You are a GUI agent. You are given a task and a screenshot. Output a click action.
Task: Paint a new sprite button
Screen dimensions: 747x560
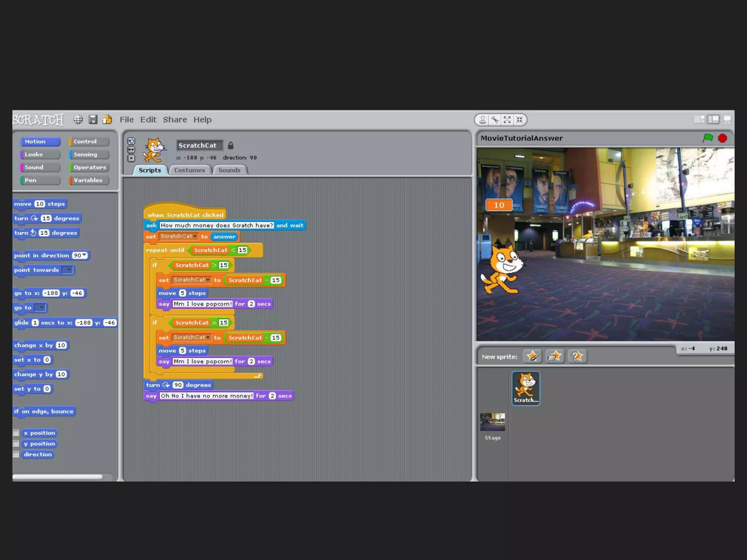[532, 356]
